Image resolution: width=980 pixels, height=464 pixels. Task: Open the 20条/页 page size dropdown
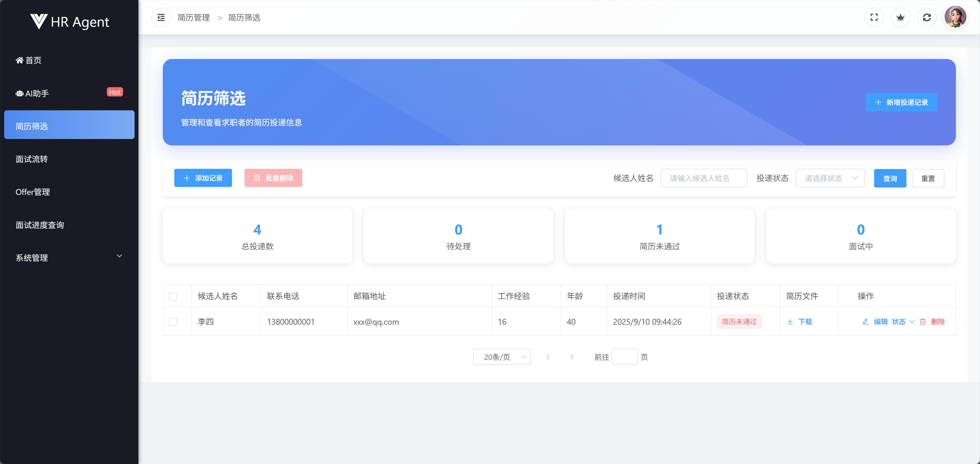pos(502,357)
